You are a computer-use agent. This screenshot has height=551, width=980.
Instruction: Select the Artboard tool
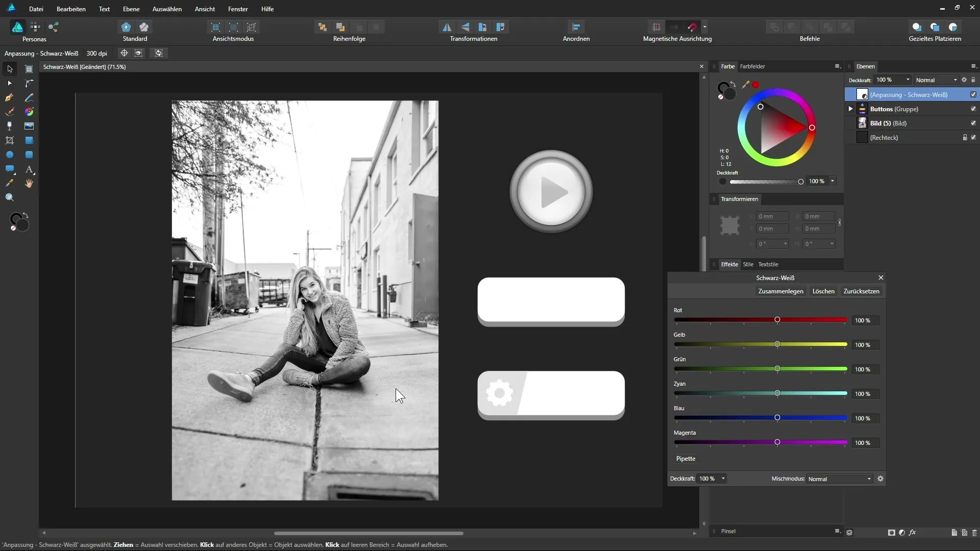29,69
